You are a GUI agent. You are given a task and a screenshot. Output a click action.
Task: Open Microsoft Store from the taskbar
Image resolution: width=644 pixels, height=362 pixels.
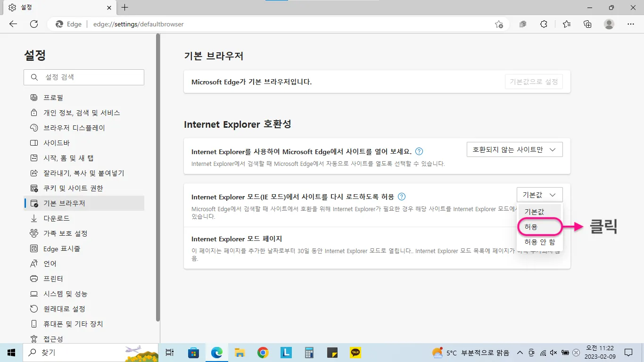tap(193, 353)
